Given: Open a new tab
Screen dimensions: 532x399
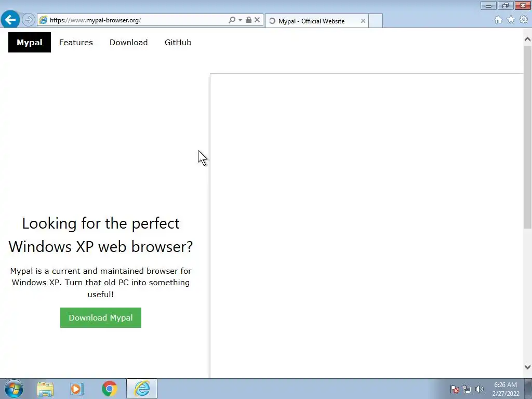Looking at the screenshot, I should click(376, 21).
